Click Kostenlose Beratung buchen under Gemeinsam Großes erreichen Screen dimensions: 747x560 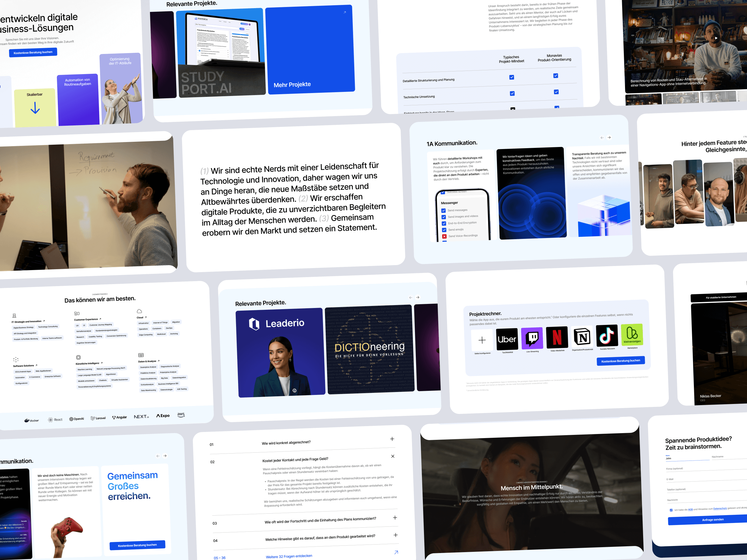(137, 545)
